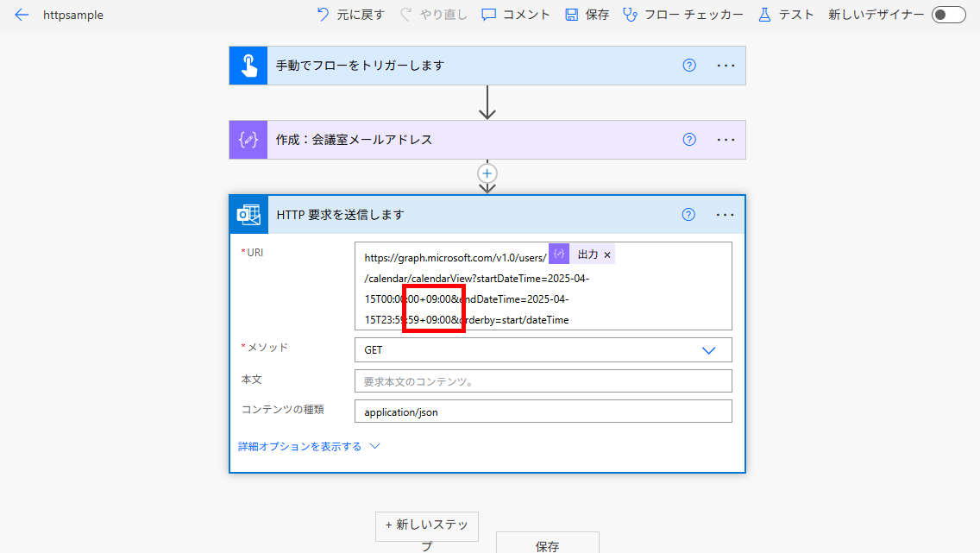Click the 新しいステップ button
The width and height of the screenshot is (980, 553).
(426, 526)
